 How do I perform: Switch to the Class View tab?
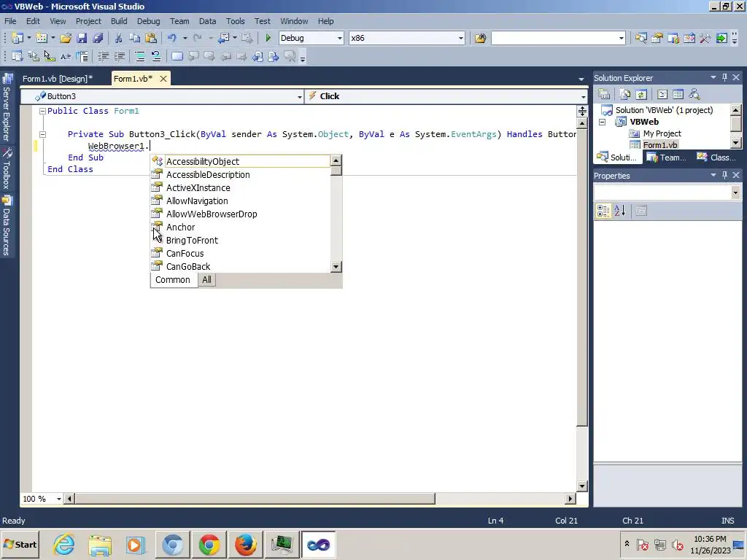(x=716, y=157)
